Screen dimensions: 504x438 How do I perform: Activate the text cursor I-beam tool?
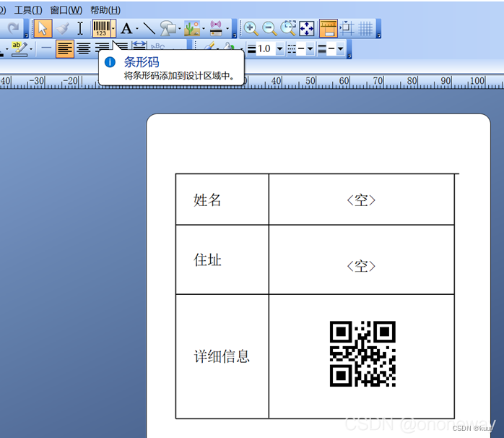pos(80,28)
